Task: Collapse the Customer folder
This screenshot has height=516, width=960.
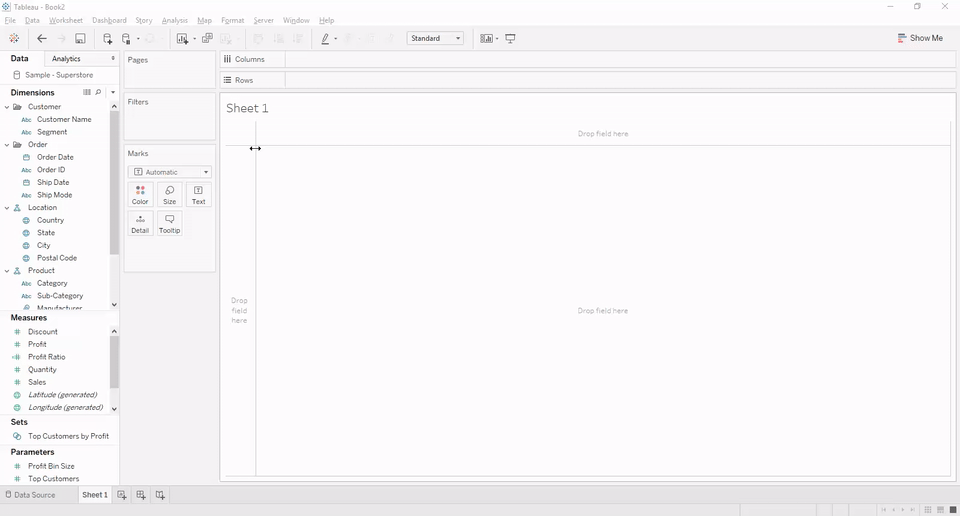Action: [7, 107]
